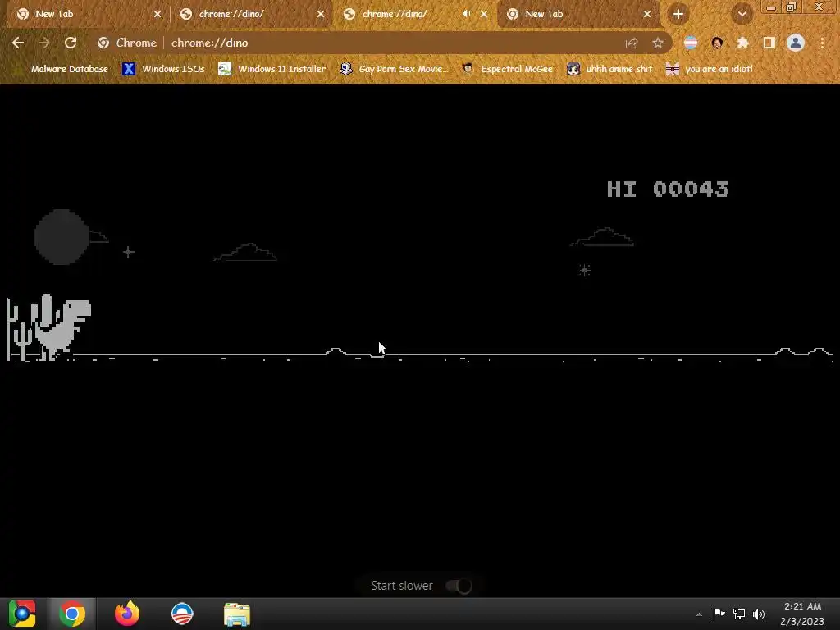840x630 pixels.
Task: Reload the dino page
Action: click(71, 43)
